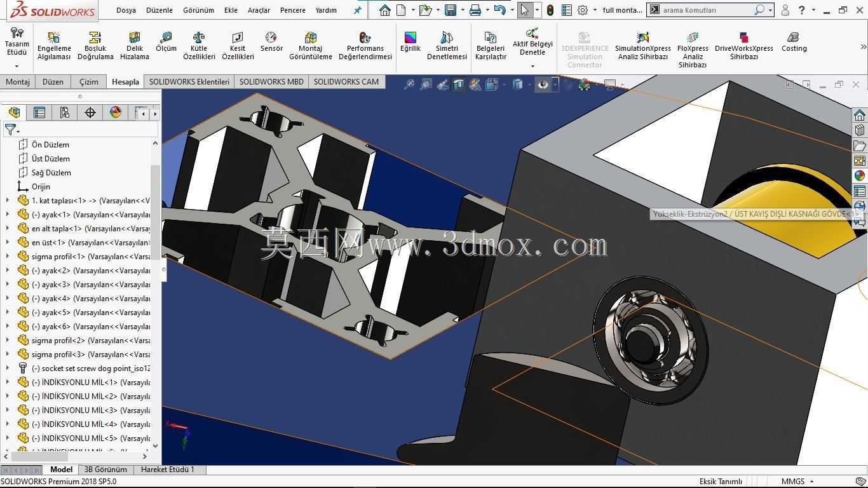868x488 pixels.
Task: Open PropertyManager tab icon
Action: (x=39, y=112)
